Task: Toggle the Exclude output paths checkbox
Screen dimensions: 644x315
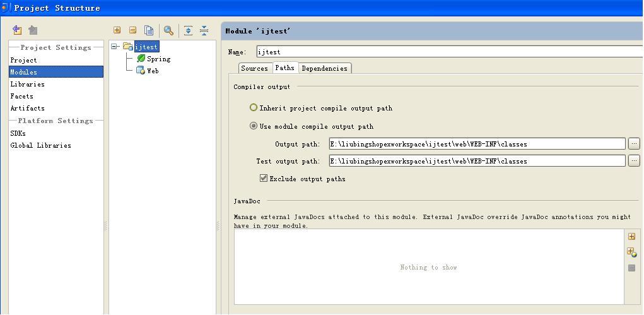Action: point(264,179)
